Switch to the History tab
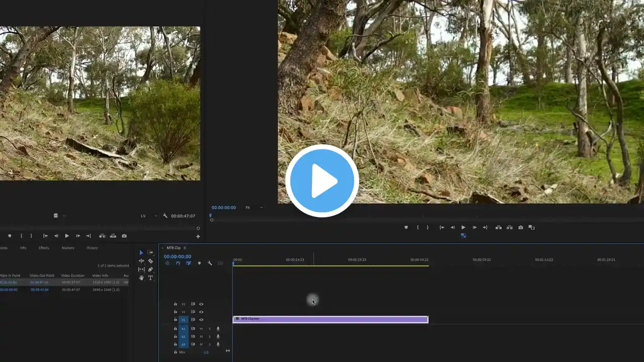The image size is (644, 362). click(x=92, y=248)
